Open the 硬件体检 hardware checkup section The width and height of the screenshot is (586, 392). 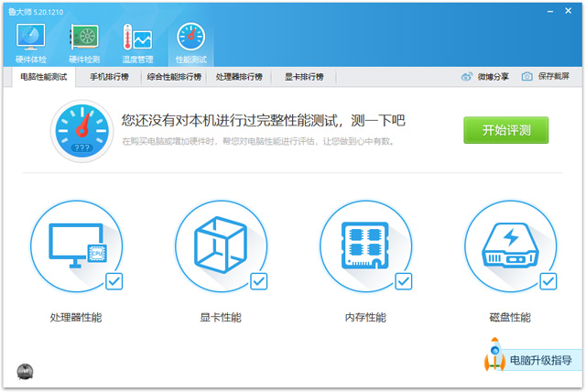point(30,43)
